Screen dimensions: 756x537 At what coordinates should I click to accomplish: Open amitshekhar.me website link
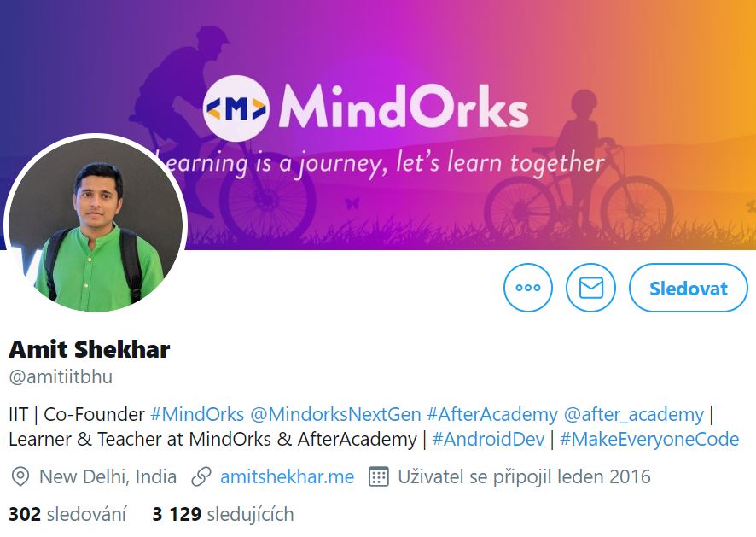[x=287, y=476]
